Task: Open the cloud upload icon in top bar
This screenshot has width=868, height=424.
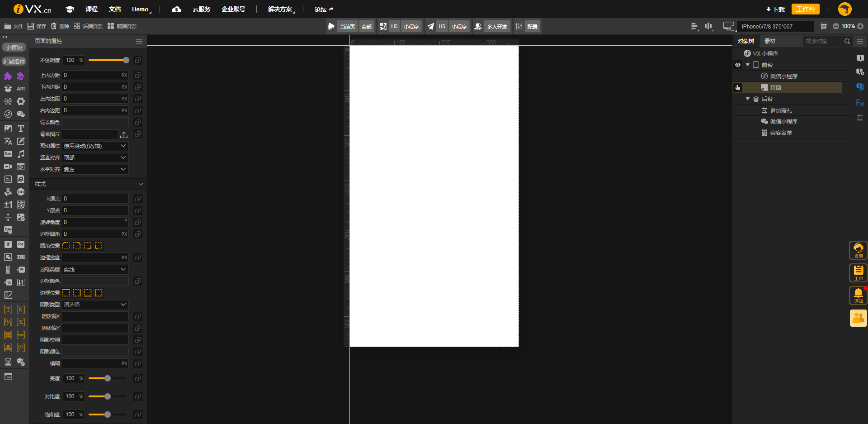Action: (176, 9)
